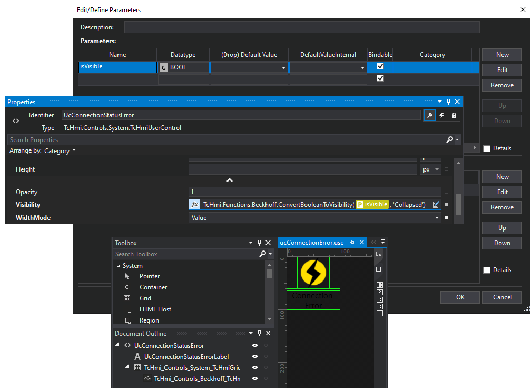This screenshot has height=392, width=532.
Task: Click the top New parameter button
Action: click(x=502, y=55)
